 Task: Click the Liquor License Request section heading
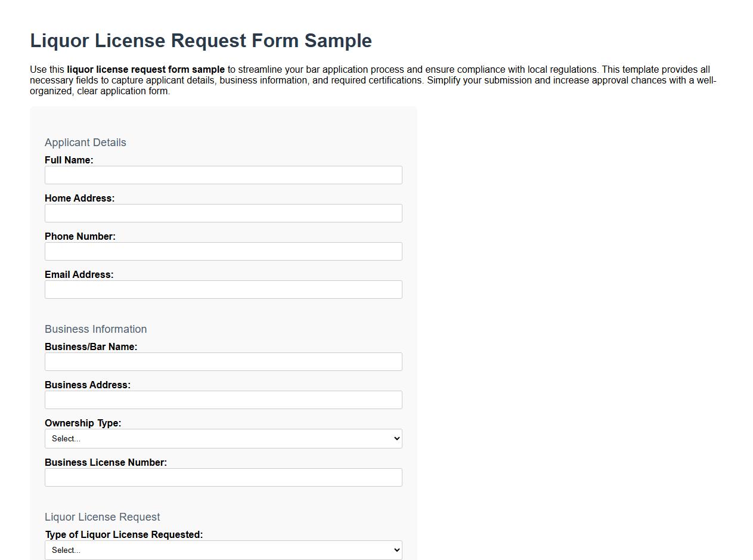point(102,517)
